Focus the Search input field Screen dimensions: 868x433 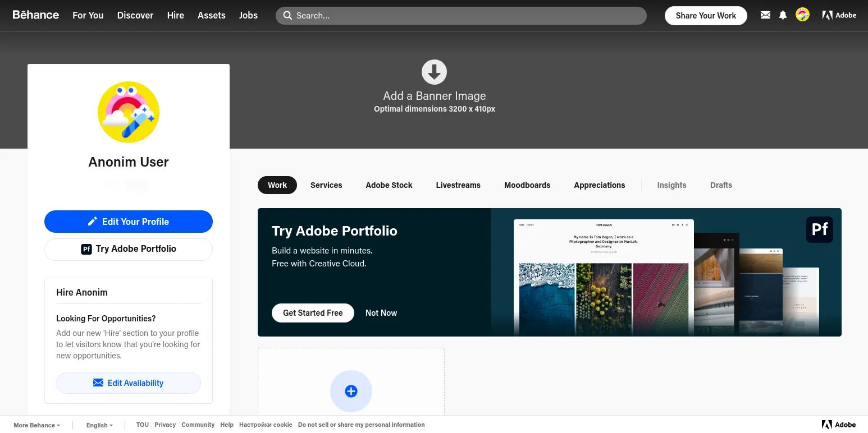pos(461,16)
